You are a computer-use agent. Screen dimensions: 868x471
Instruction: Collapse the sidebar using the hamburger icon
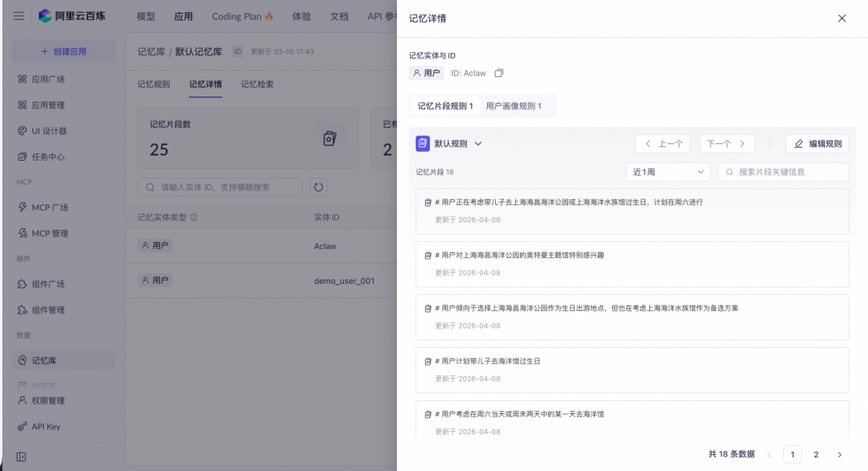18,15
